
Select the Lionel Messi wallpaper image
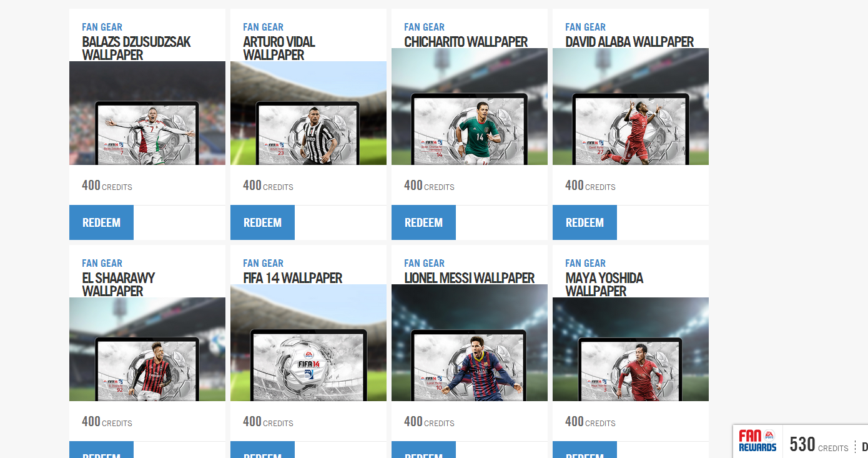[470, 342]
